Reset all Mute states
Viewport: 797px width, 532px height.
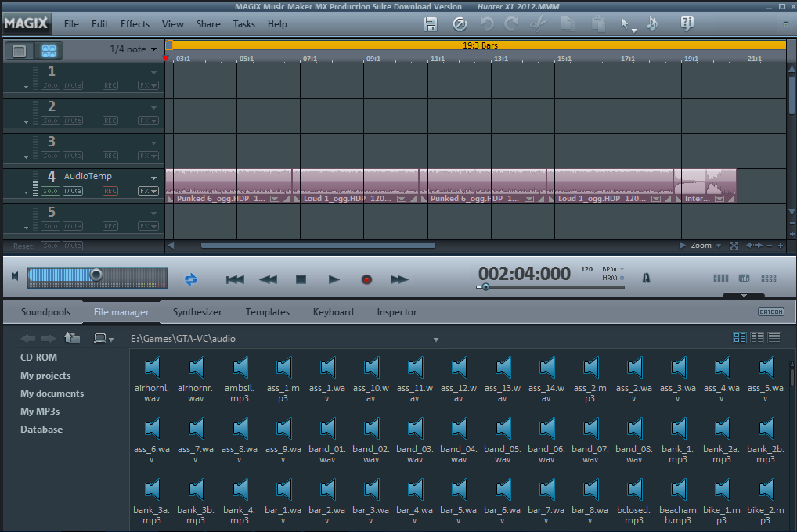pos(73,246)
